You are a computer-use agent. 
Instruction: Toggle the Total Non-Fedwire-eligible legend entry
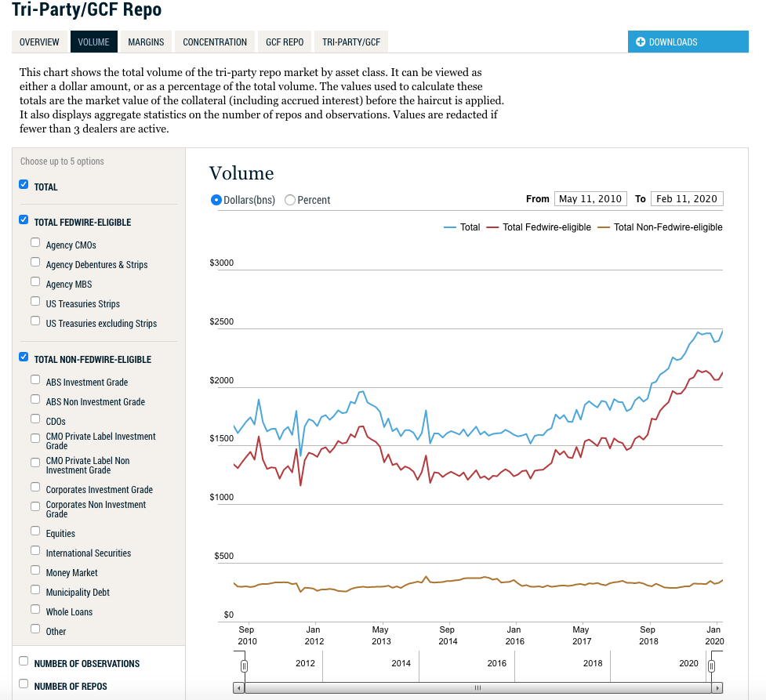point(659,227)
